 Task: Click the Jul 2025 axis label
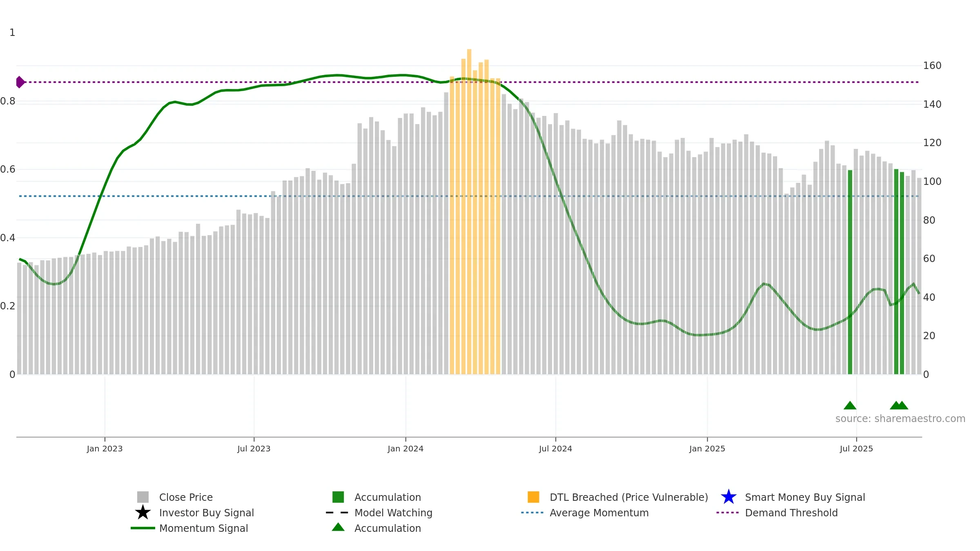(856, 449)
